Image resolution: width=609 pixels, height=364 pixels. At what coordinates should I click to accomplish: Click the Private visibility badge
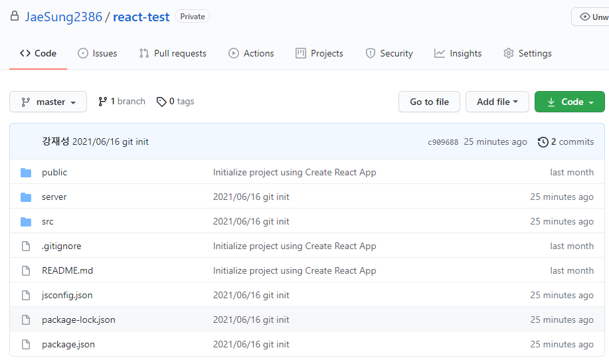(x=192, y=17)
